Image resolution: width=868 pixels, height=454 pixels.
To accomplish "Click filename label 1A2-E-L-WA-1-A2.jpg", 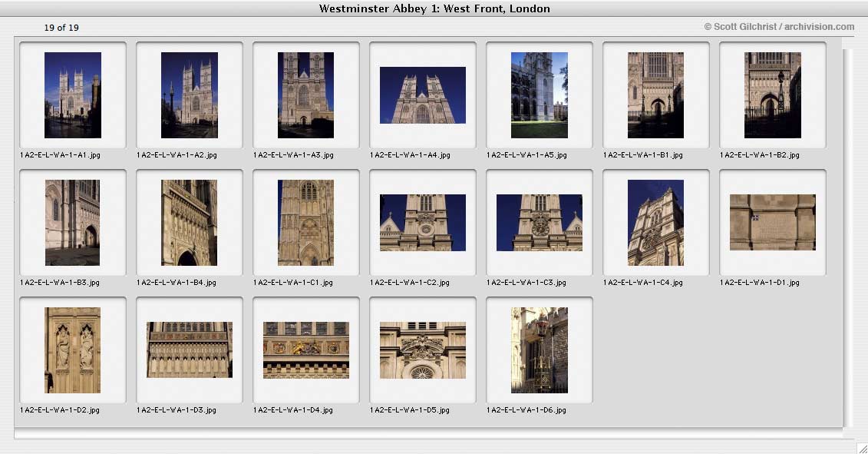I will click(177, 155).
